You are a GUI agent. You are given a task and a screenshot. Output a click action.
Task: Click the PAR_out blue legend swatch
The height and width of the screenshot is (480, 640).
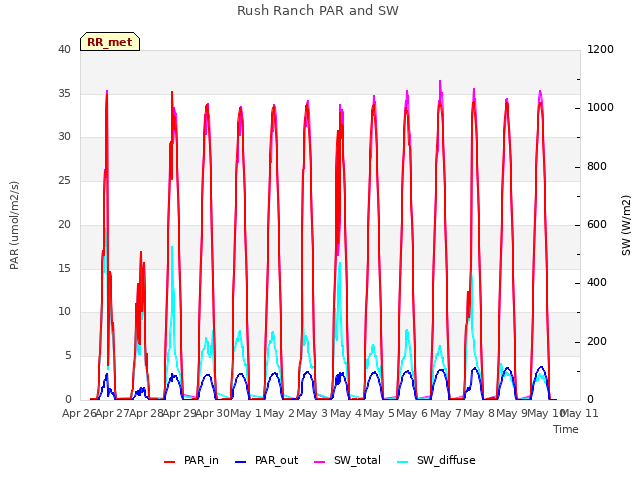(x=241, y=462)
